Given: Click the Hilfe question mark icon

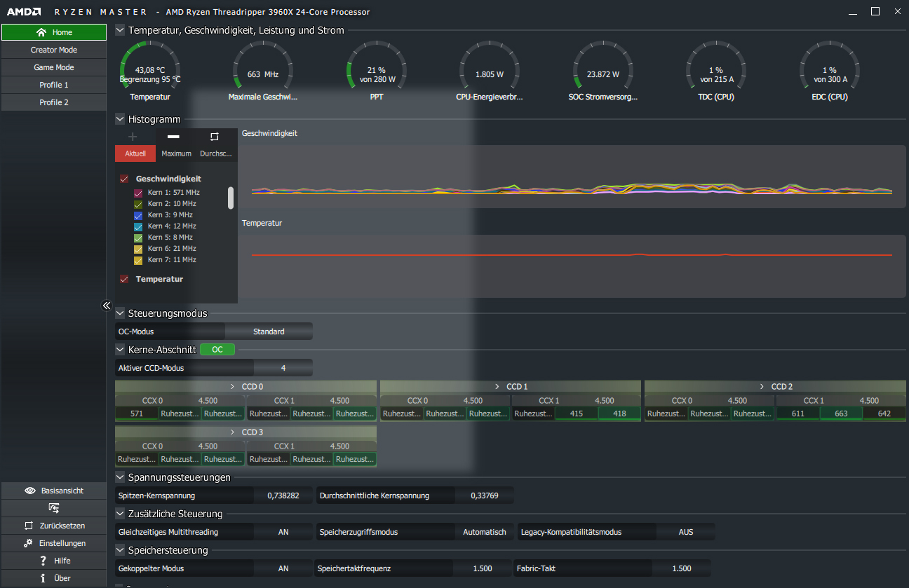Looking at the screenshot, I should (x=43, y=561).
